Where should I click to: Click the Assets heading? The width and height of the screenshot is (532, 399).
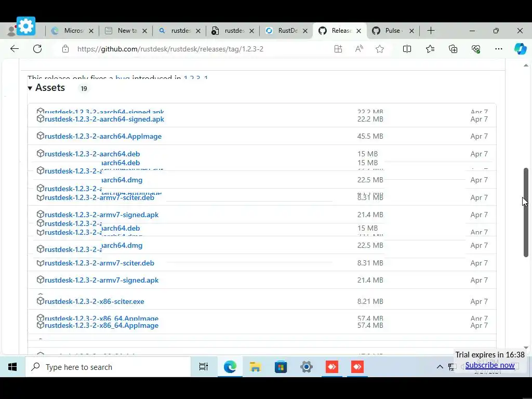(50, 87)
